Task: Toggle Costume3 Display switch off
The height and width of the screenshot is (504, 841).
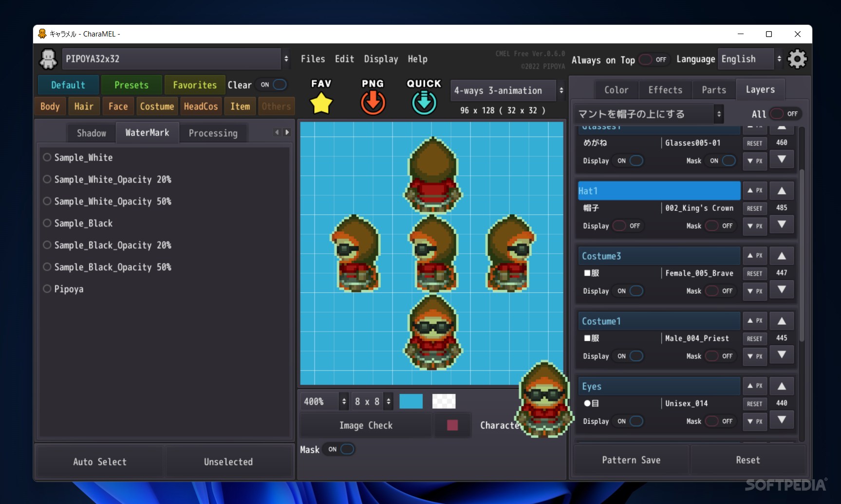Action: (x=629, y=291)
